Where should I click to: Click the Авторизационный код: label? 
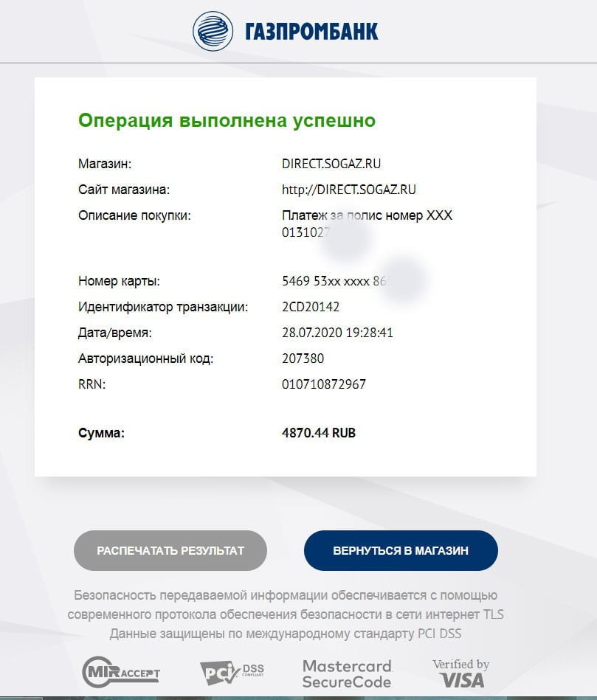coord(145,358)
